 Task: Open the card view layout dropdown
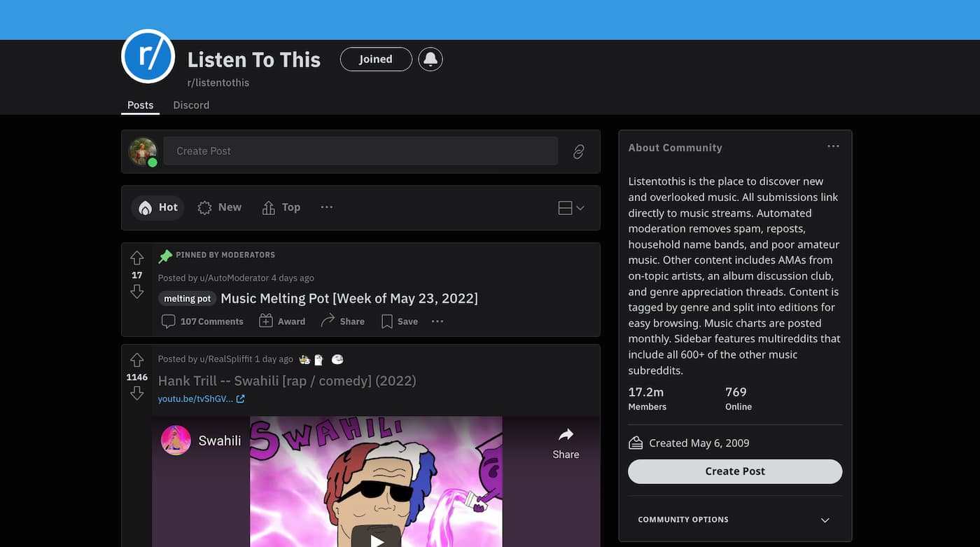(571, 208)
